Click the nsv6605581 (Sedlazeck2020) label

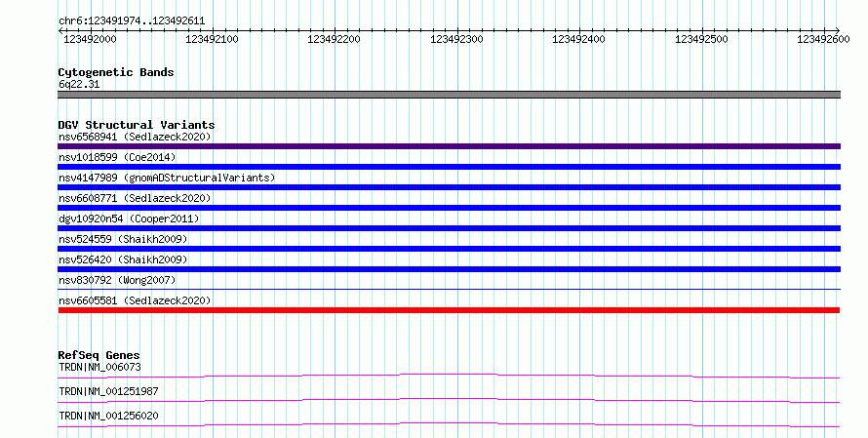[x=135, y=300]
